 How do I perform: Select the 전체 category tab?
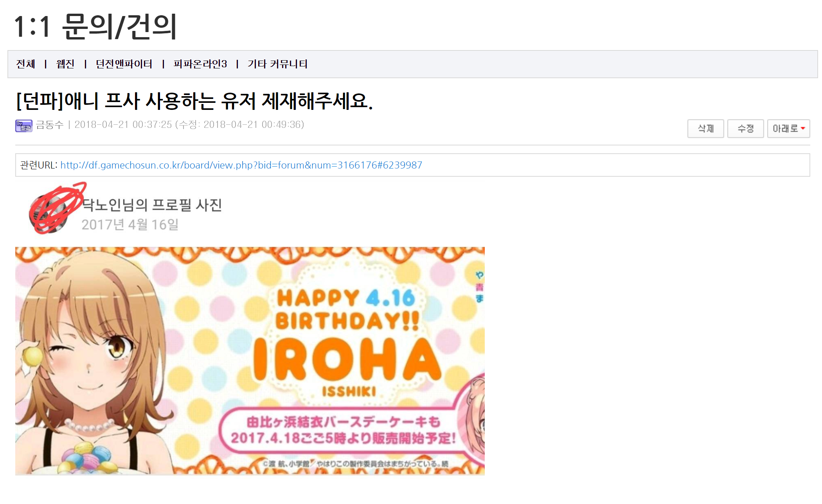click(x=26, y=64)
